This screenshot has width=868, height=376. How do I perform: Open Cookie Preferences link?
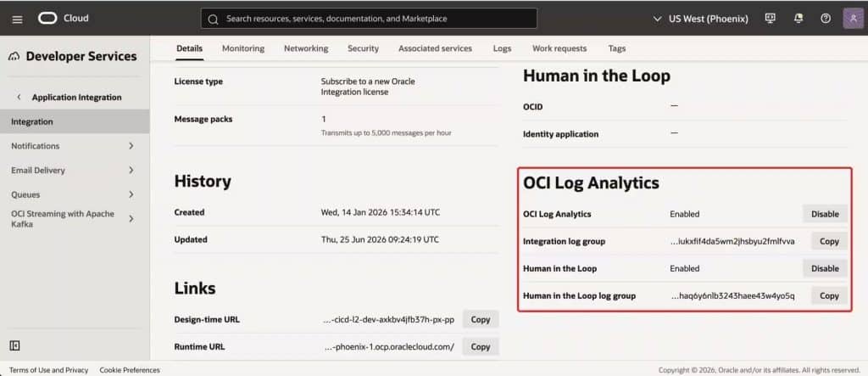tap(130, 370)
